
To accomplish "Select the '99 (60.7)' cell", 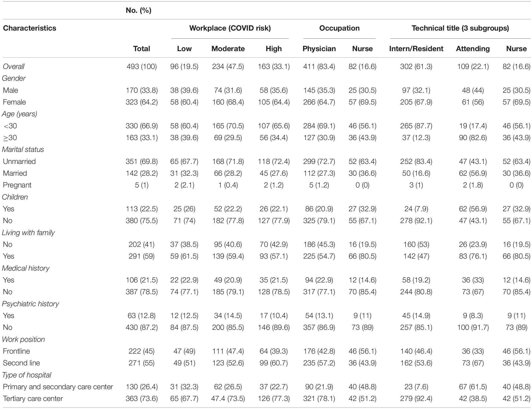I will tap(274, 363).
